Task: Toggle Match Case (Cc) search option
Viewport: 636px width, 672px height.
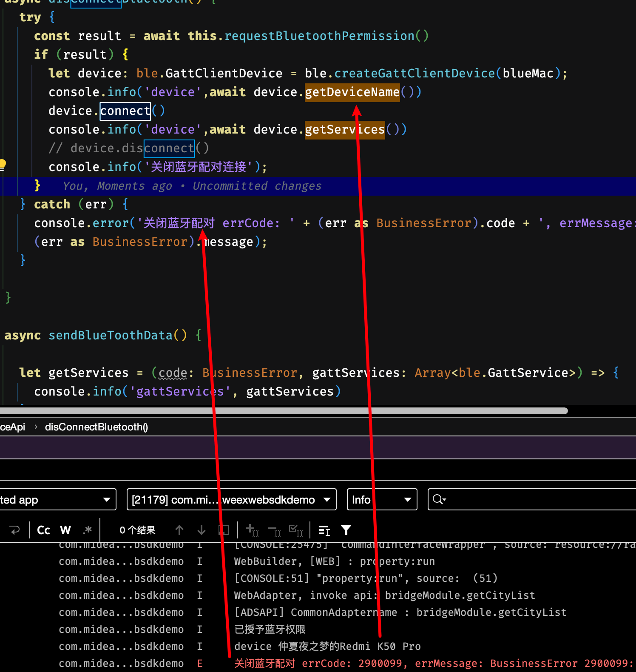Action: 43,530
